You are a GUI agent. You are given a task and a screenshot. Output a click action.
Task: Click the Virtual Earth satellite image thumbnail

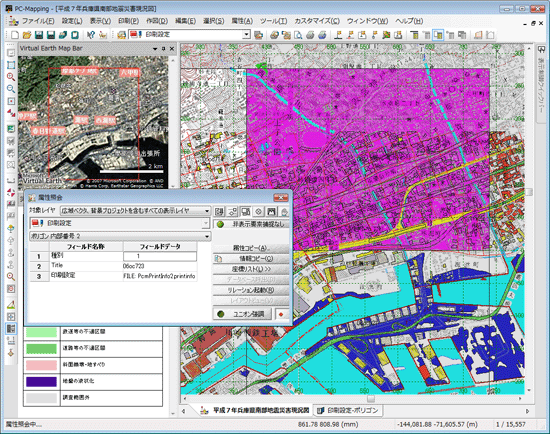tap(93, 122)
